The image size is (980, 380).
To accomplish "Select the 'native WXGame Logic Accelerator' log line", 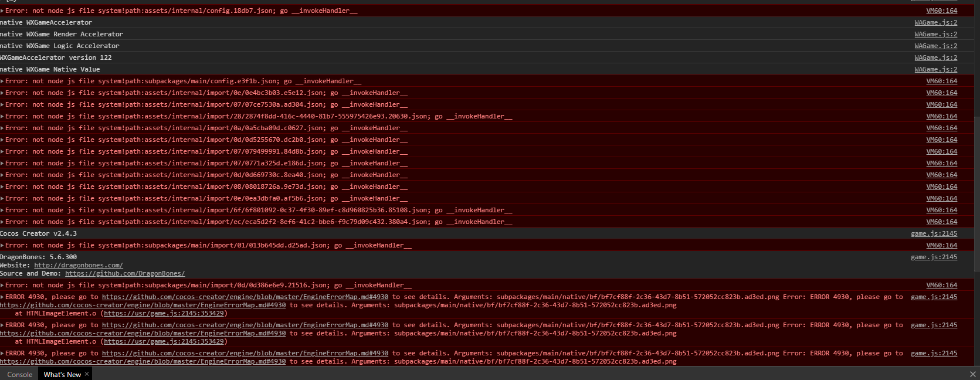I will pos(59,46).
